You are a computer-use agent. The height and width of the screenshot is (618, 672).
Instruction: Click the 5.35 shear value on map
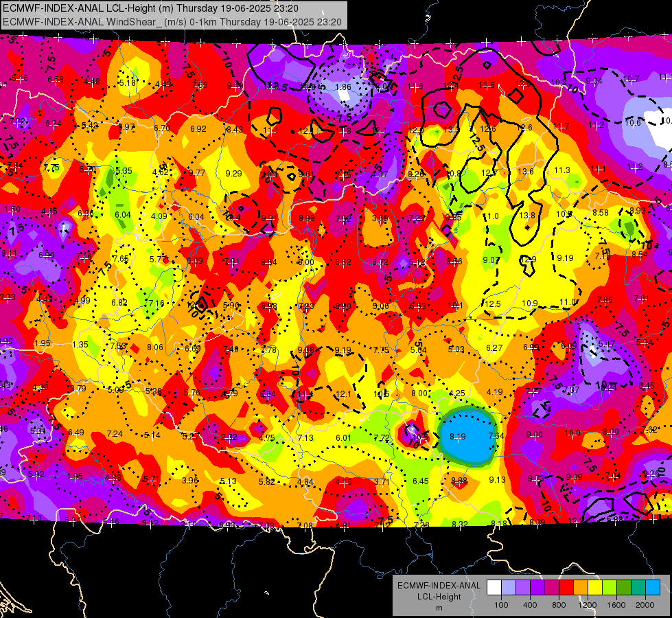pos(124,171)
